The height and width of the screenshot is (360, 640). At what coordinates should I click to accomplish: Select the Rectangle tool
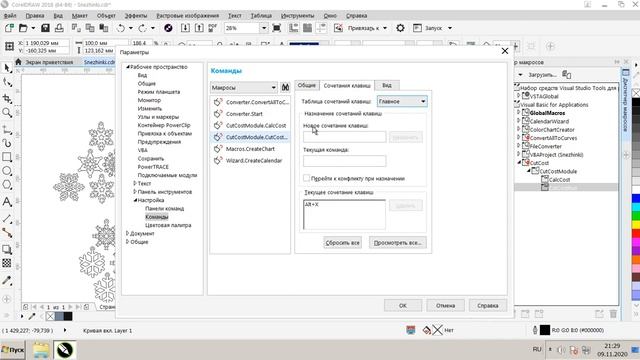(x=7, y=157)
